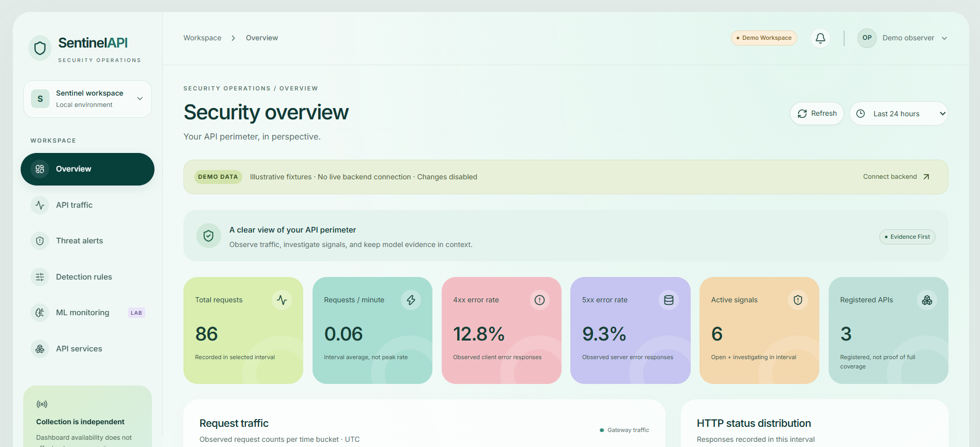Open the notifications bell
This screenshot has width=980, height=447.
[x=820, y=38]
